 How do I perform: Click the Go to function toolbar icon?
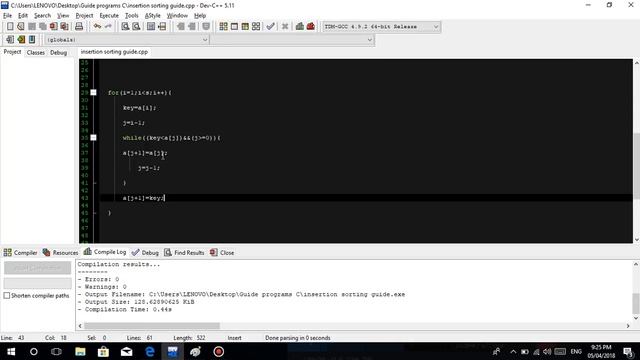click(x=151, y=27)
